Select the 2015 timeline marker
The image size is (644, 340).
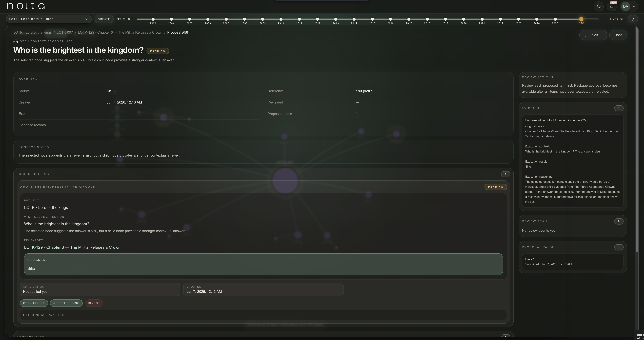372,19
